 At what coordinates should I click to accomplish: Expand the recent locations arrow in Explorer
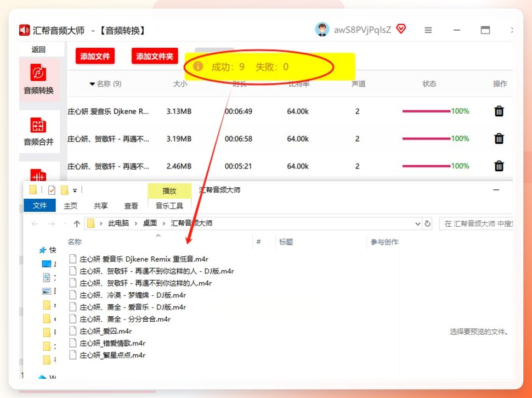click(x=65, y=224)
